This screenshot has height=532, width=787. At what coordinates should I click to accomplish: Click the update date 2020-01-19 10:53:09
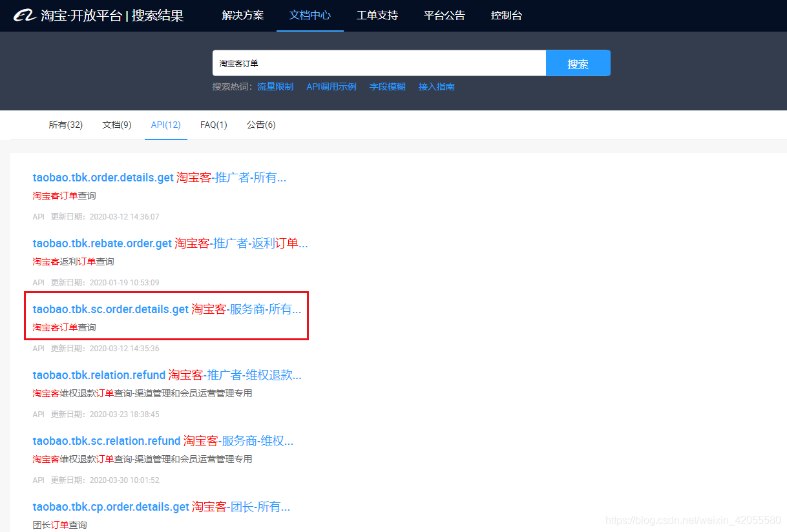click(124, 283)
